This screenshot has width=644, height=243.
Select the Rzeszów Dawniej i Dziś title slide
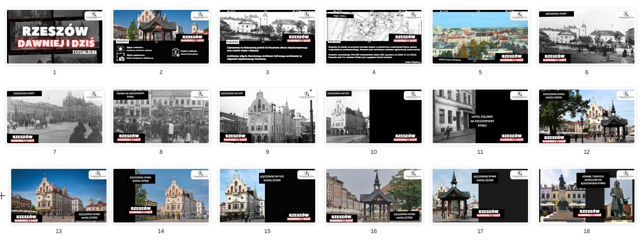click(55, 37)
